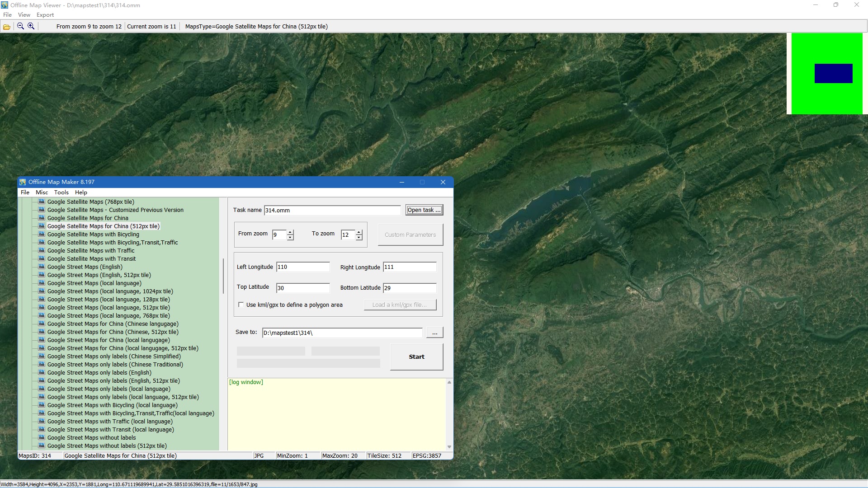Click Load a kml/gpx file button
Viewport: 868px width, 488px height.
[400, 305]
